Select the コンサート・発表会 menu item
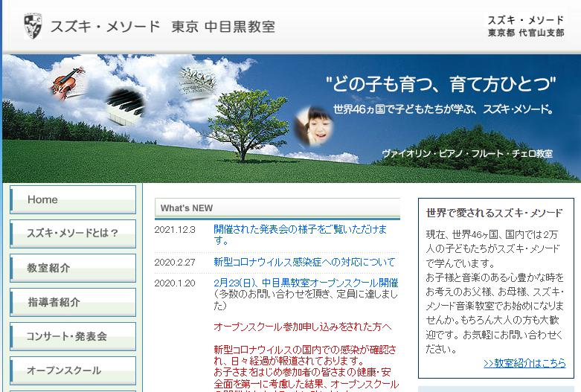Screen dimensions: 581x392 (73, 336)
